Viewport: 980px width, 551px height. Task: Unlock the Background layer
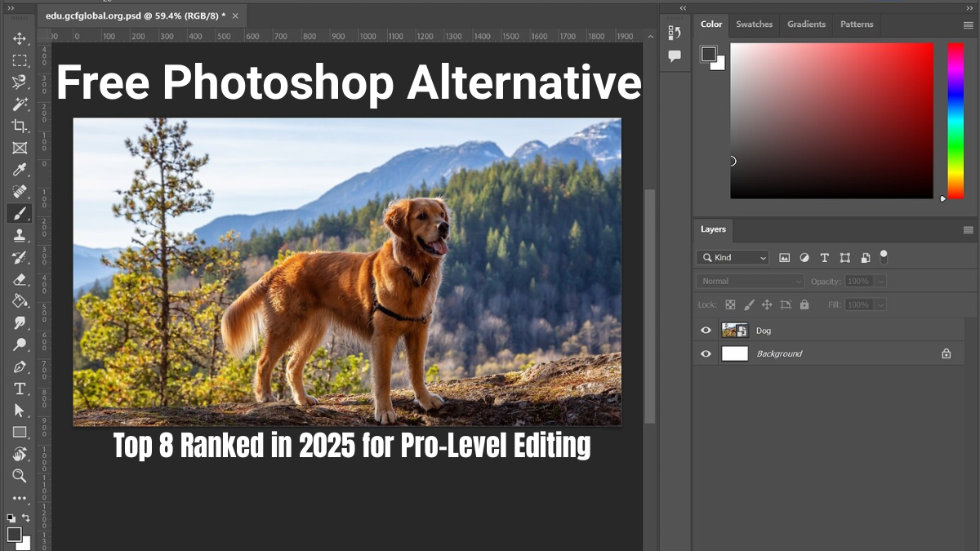click(x=946, y=353)
